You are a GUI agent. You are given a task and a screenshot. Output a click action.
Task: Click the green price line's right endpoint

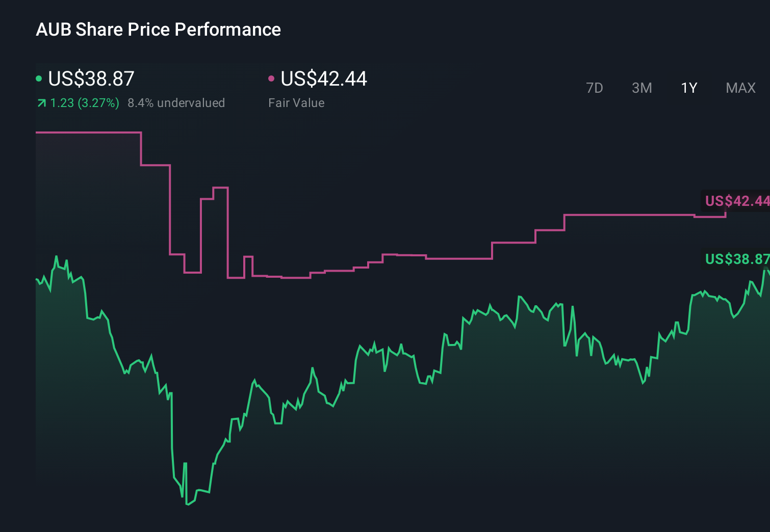point(766,271)
